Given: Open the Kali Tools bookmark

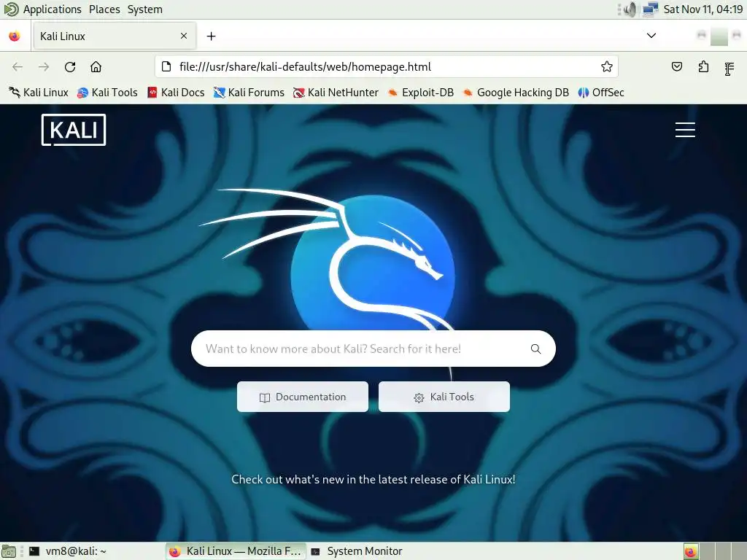Looking at the screenshot, I should click(x=107, y=93).
